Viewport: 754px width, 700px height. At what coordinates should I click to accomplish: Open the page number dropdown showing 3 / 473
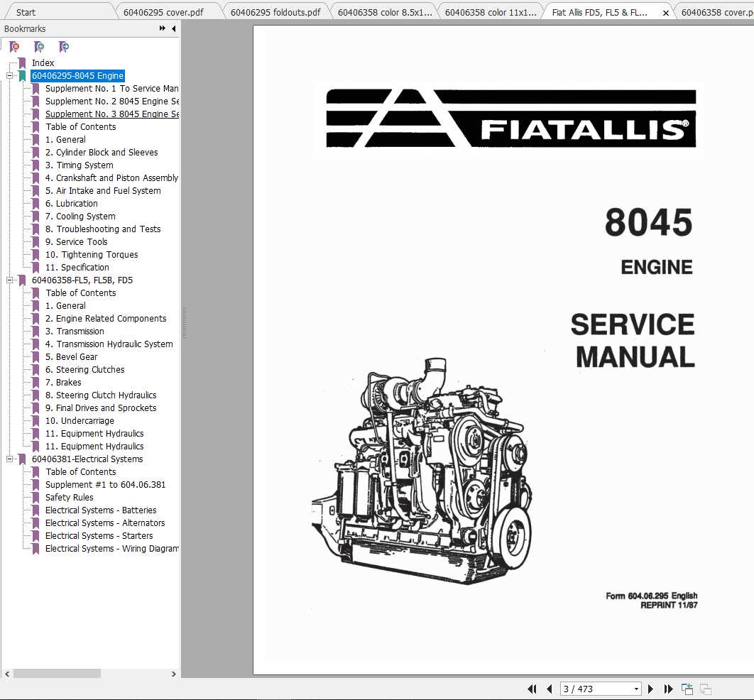point(636,689)
